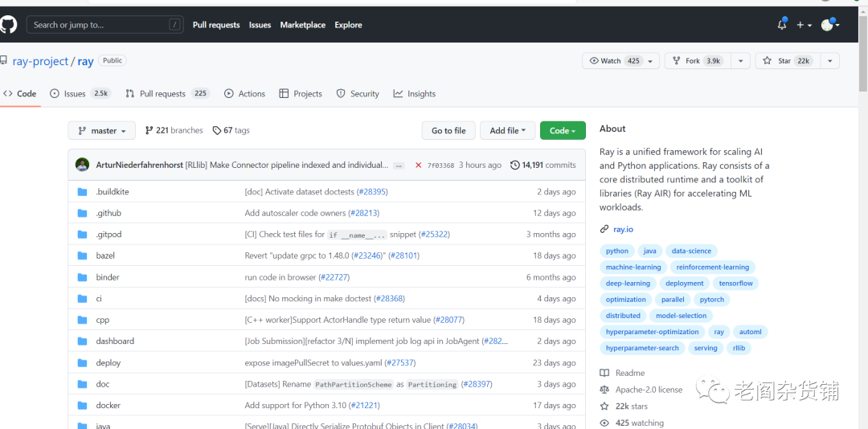Click the GitHub Octocat logo
Screen dimensions: 868x429
[8, 25]
